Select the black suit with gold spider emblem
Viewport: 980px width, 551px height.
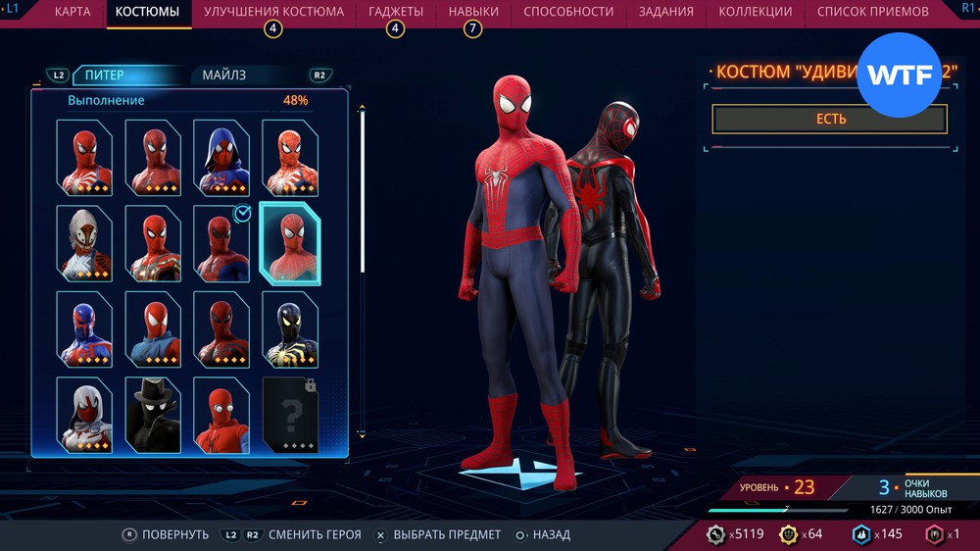click(x=290, y=328)
